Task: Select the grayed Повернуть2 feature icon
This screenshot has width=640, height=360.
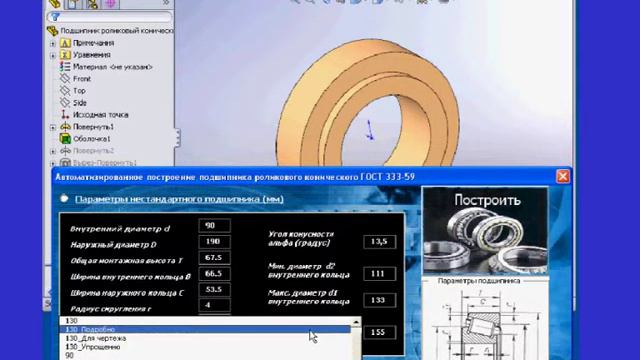Action: (x=65, y=151)
